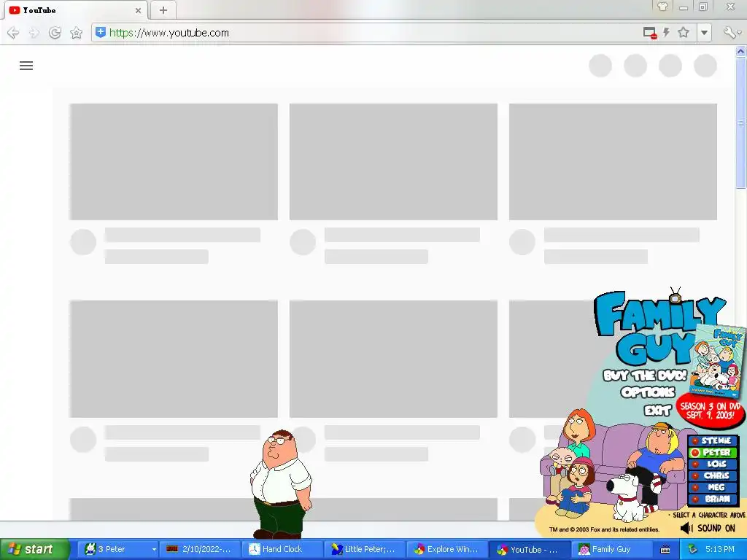747x560 pixels.
Task: Reload the page with the refresh icon
Action: tap(55, 33)
